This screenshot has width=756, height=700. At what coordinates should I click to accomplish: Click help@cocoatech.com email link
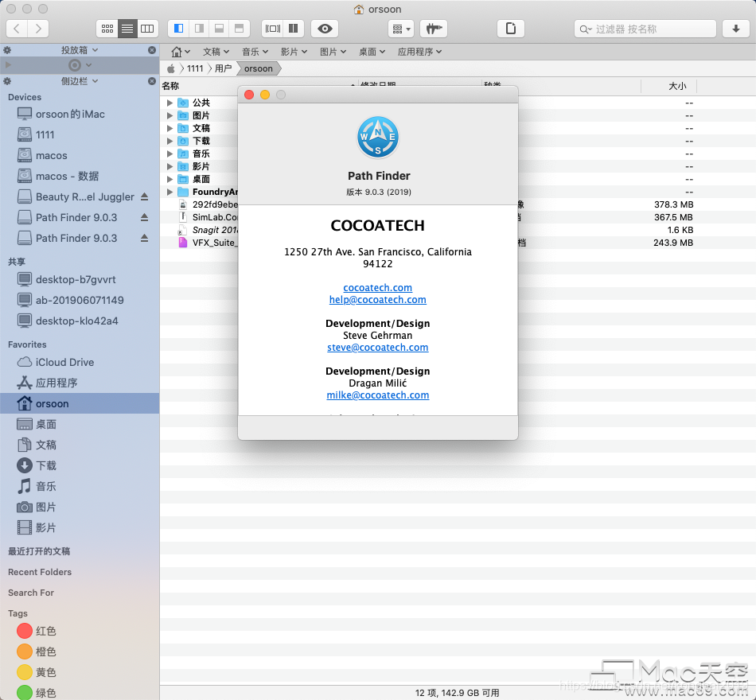[377, 300]
